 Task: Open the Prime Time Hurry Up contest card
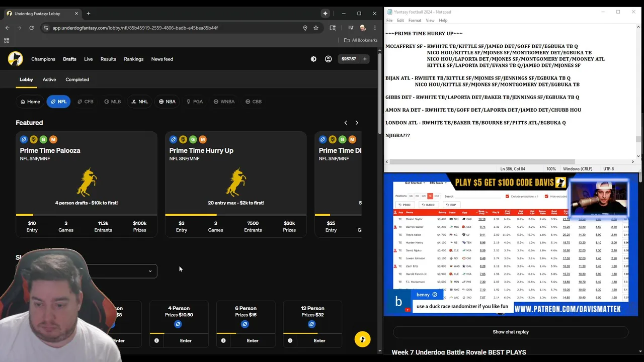pyautogui.click(x=236, y=184)
